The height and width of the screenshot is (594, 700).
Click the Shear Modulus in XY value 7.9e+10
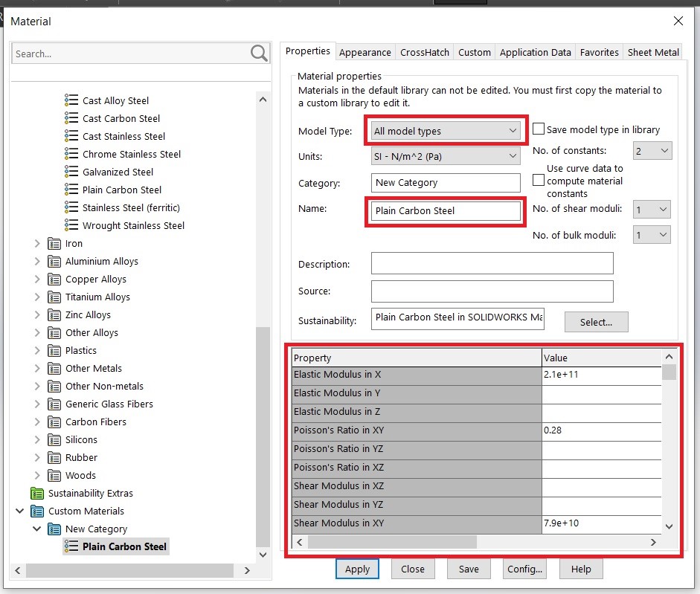[601, 523]
